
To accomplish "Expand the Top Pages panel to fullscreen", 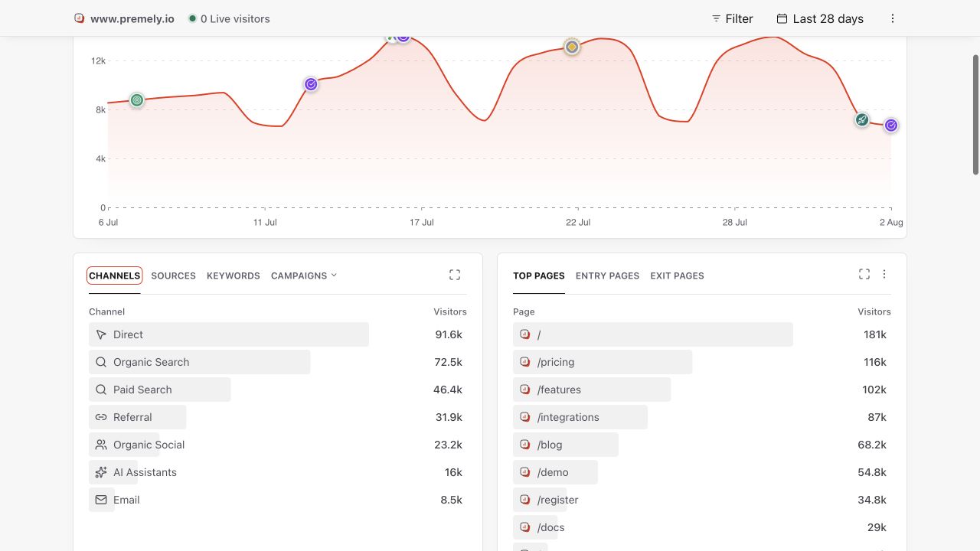I will 864,274.
